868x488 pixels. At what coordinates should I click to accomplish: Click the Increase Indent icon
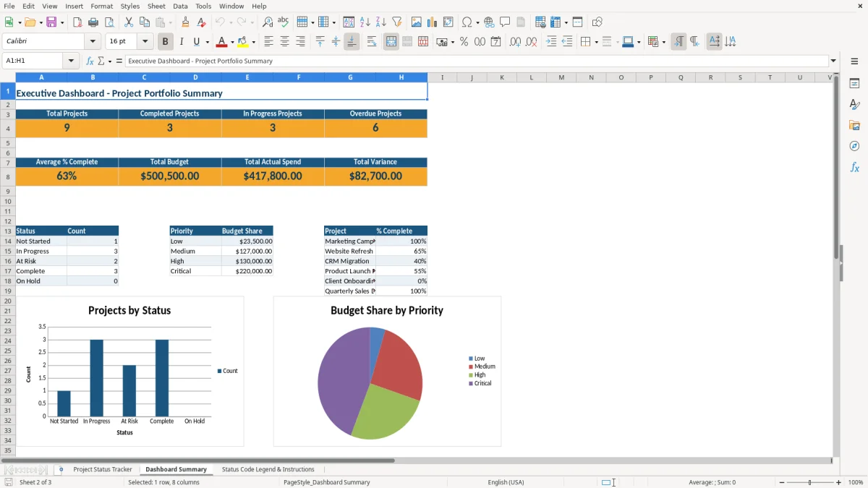551,42
